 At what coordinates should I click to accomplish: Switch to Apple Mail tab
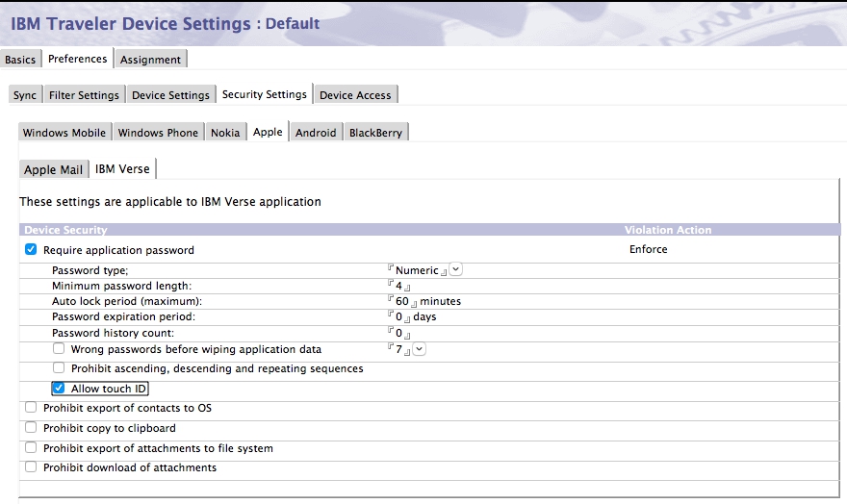point(54,169)
